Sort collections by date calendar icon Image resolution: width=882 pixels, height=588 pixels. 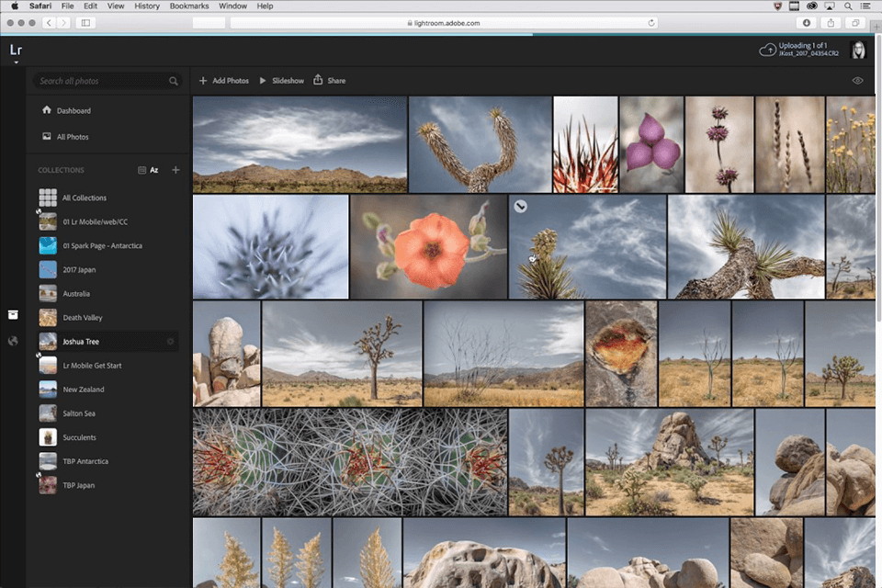tap(141, 170)
